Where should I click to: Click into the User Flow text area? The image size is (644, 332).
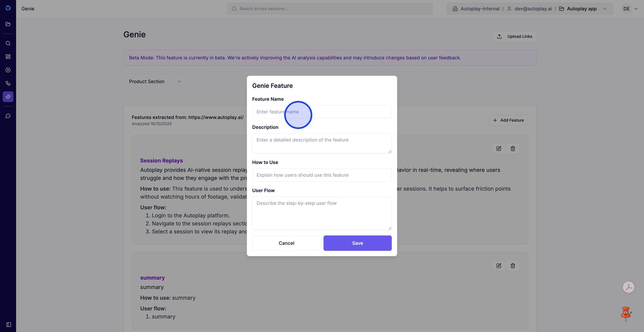[322, 213]
